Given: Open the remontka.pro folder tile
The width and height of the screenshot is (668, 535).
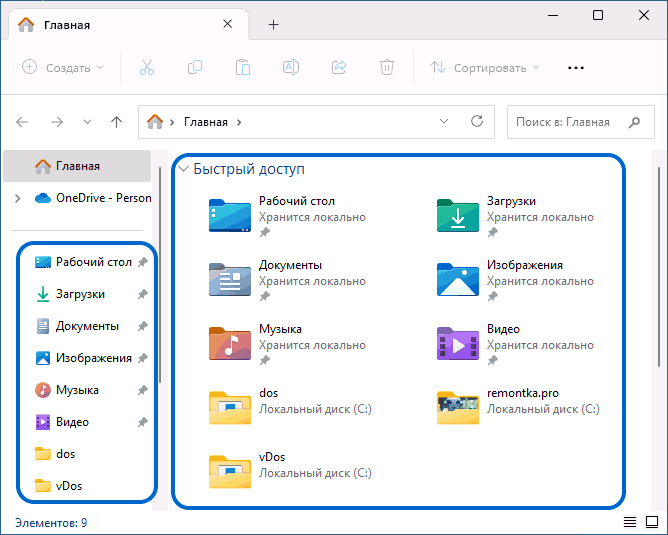Looking at the screenshot, I should (x=520, y=405).
